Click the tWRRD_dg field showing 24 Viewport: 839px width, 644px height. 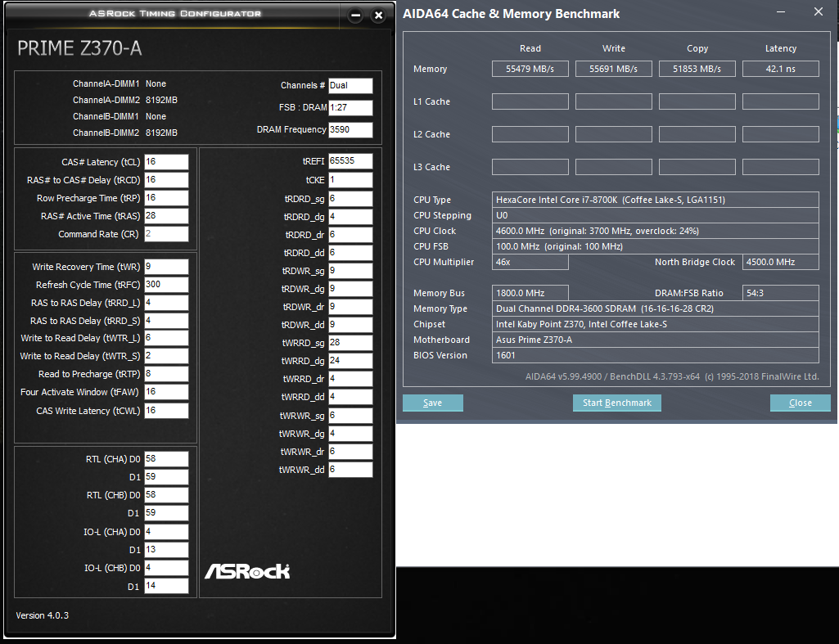coord(350,361)
